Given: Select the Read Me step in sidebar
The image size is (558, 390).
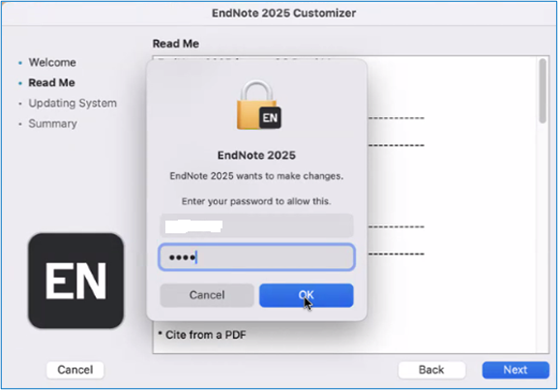Looking at the screenshot, I should tap(52, 83).
